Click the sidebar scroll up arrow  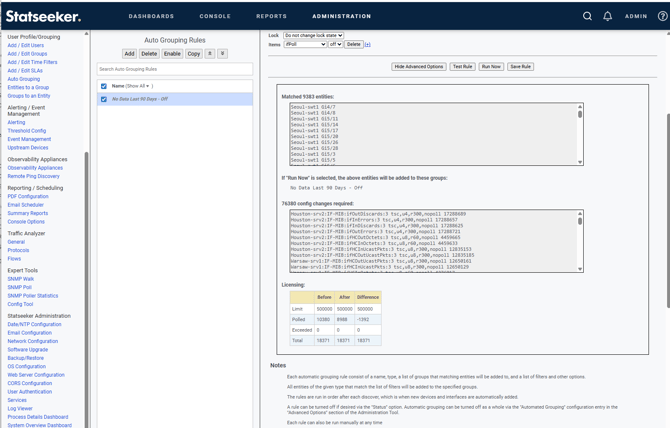86,33
